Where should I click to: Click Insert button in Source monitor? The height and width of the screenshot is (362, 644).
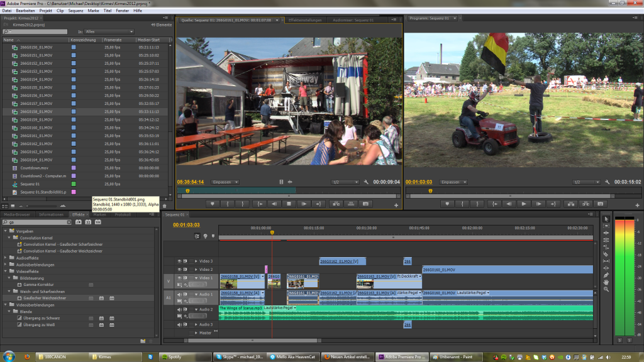[336, 204]
